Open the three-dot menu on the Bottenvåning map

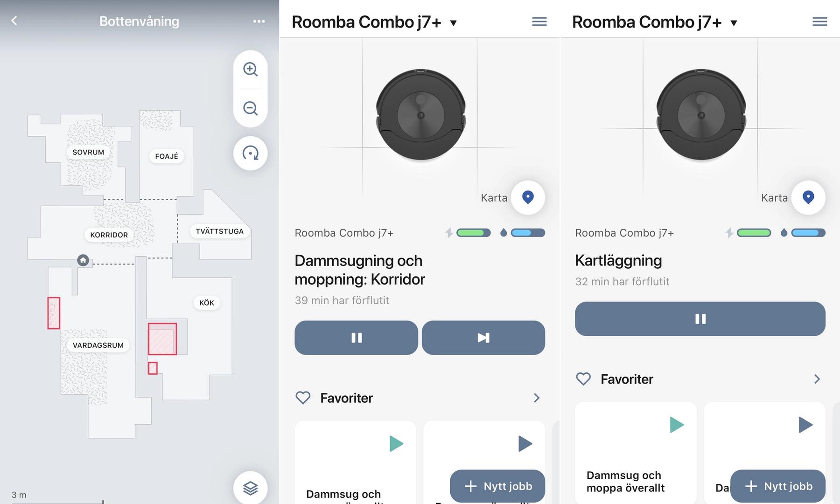pos(259,21)
